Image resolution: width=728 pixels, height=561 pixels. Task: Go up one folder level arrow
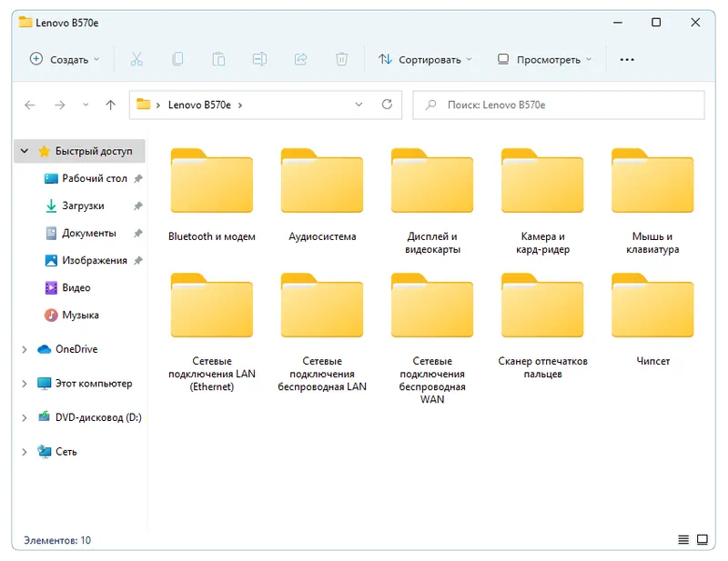110,105
